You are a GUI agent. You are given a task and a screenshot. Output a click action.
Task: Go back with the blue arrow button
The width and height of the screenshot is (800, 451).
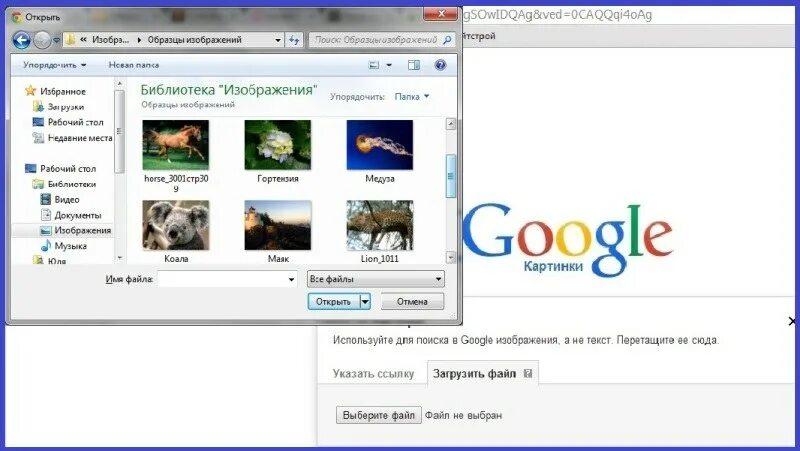pyautogui.click(x=21, y=40)
